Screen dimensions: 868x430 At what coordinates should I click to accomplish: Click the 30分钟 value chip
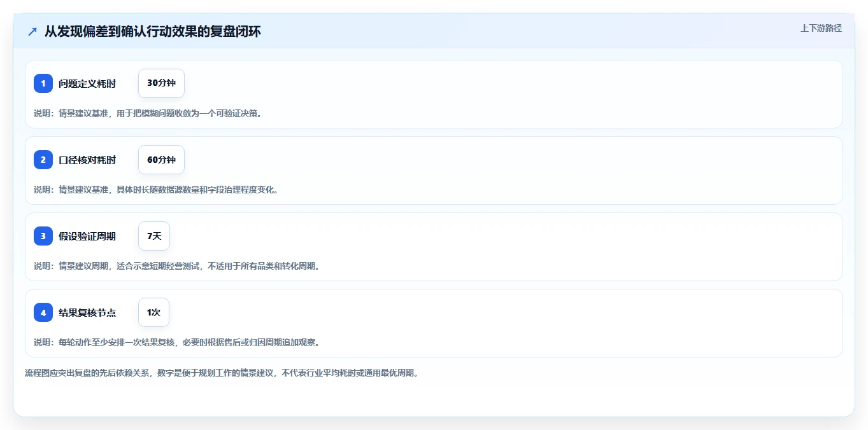click(161, 83)
